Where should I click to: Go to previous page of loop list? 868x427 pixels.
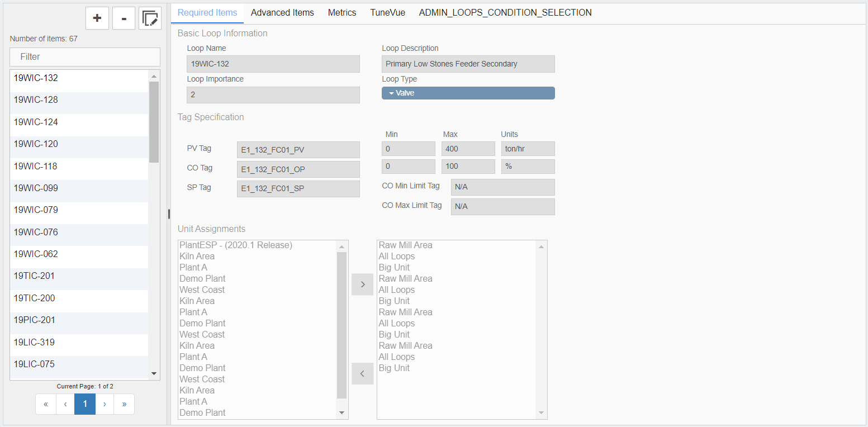pyautogui.click(x=65, y=404)
